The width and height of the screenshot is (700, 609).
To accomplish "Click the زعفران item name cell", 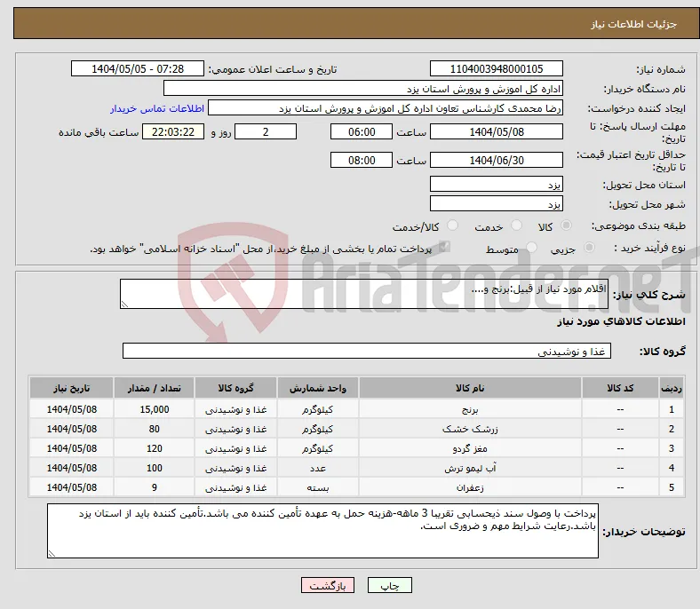I will pyautogui.click(x=470, y=487).
